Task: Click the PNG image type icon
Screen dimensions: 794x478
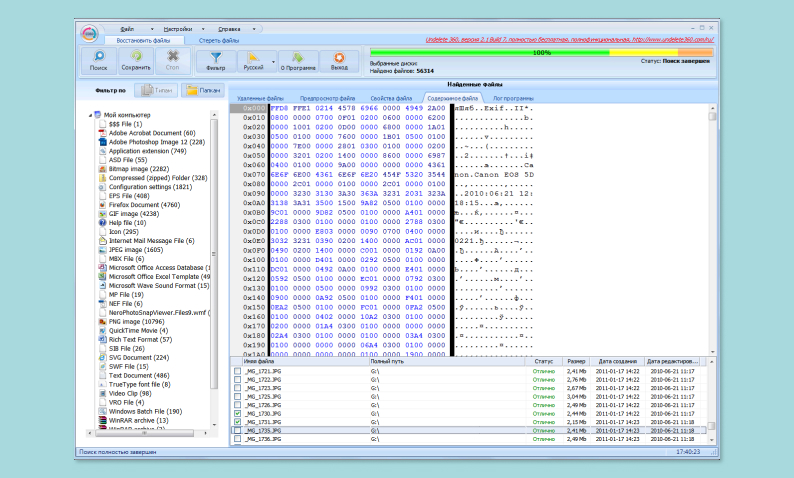Action: click(103, 322)
